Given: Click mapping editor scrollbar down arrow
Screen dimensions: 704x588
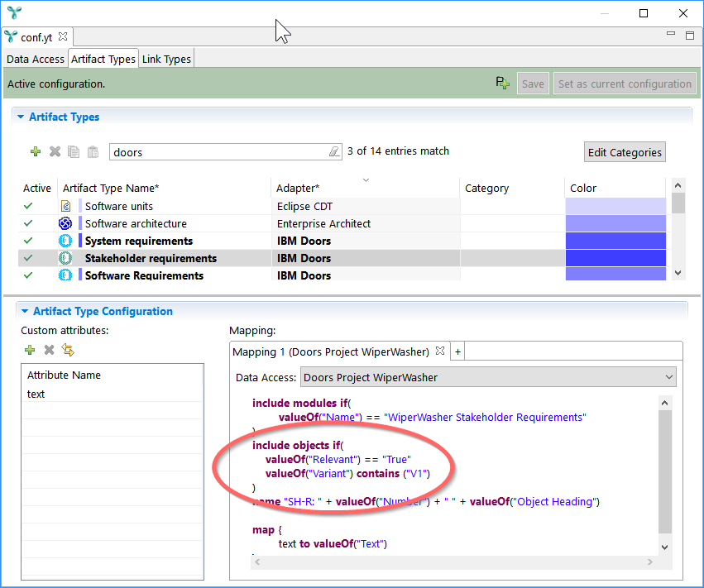Looking at the screenshot, I should (x=665, y=547).
